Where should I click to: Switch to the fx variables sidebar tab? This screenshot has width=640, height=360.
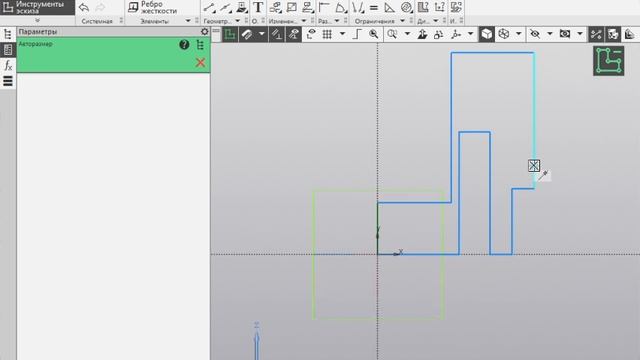click(8, 65)
